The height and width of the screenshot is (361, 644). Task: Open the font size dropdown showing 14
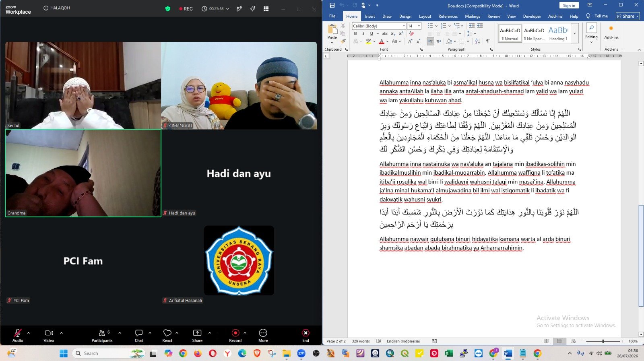click(x=419, y=26)
